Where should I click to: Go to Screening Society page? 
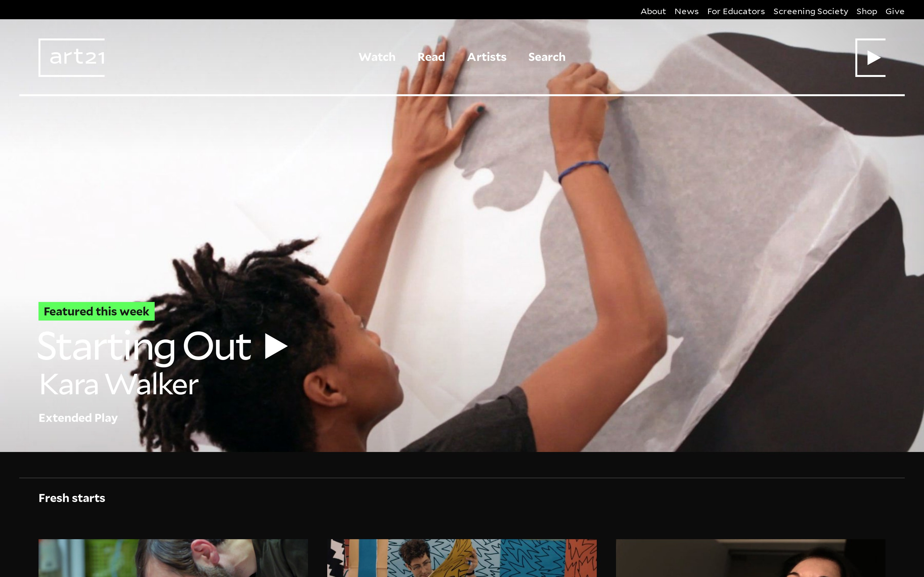coord(810,12)
